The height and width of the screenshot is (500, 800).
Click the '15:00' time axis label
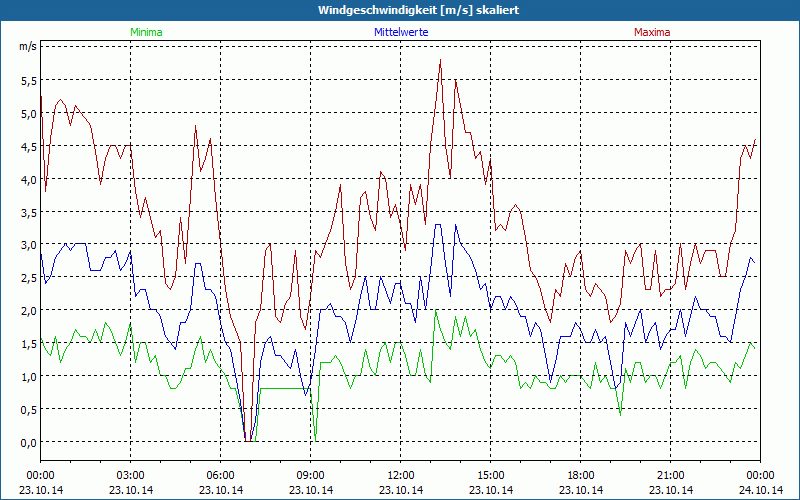click(x=491, y=476)
